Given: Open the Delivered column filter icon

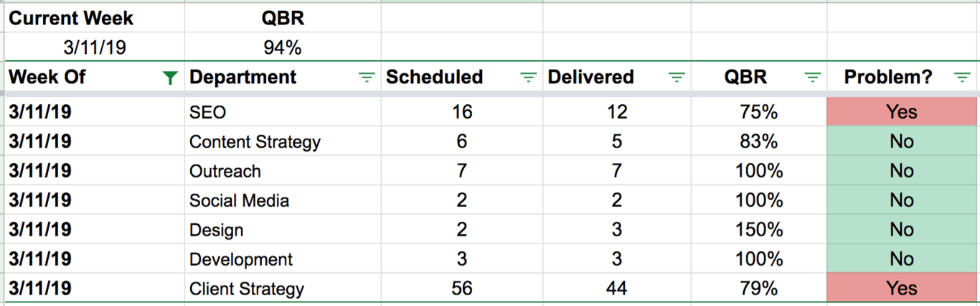Looking at the screenshot, I should [x=677, y=78].
